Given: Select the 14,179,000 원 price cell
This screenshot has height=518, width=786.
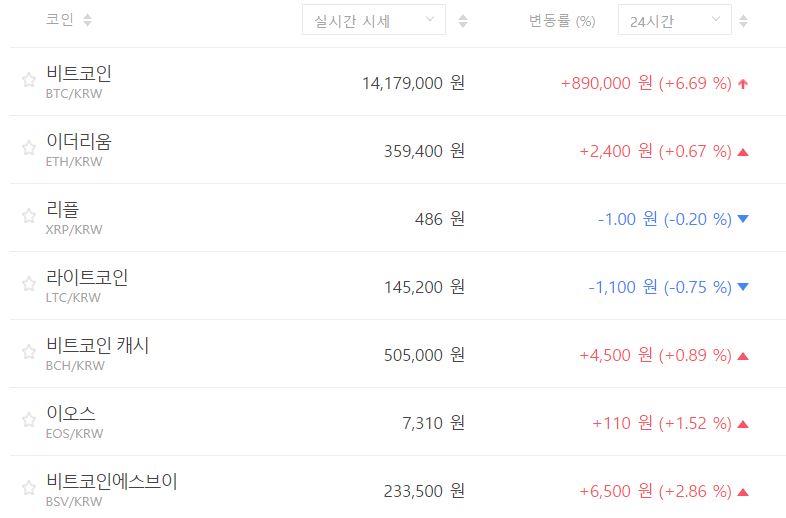Looking at the screenshot, I should [x=413, y=83].
